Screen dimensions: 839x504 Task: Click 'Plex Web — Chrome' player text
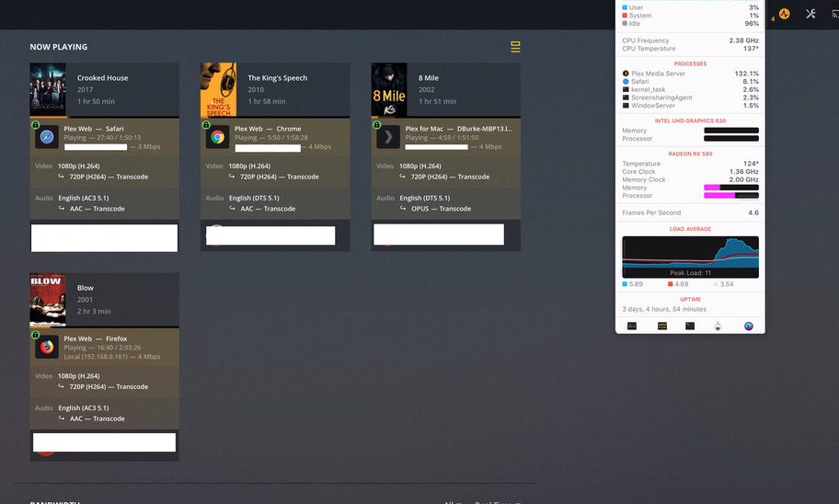pos(268,129)
